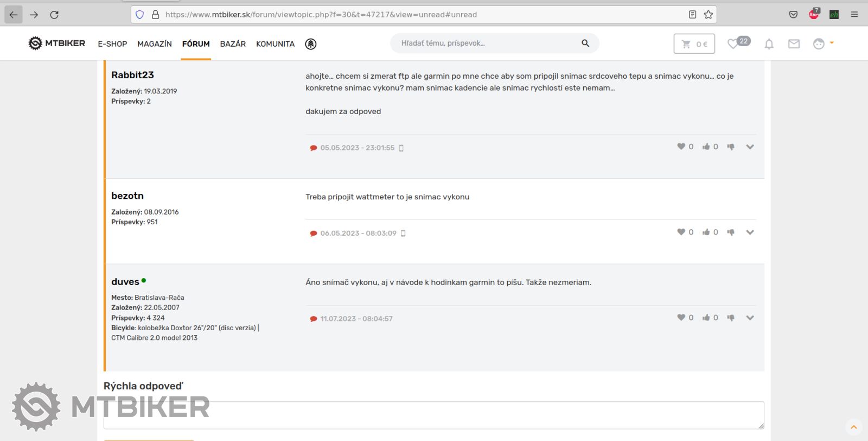Click the MTBIKER logo in header
Viewport: 868px width, 441px height.
point(57,43)
